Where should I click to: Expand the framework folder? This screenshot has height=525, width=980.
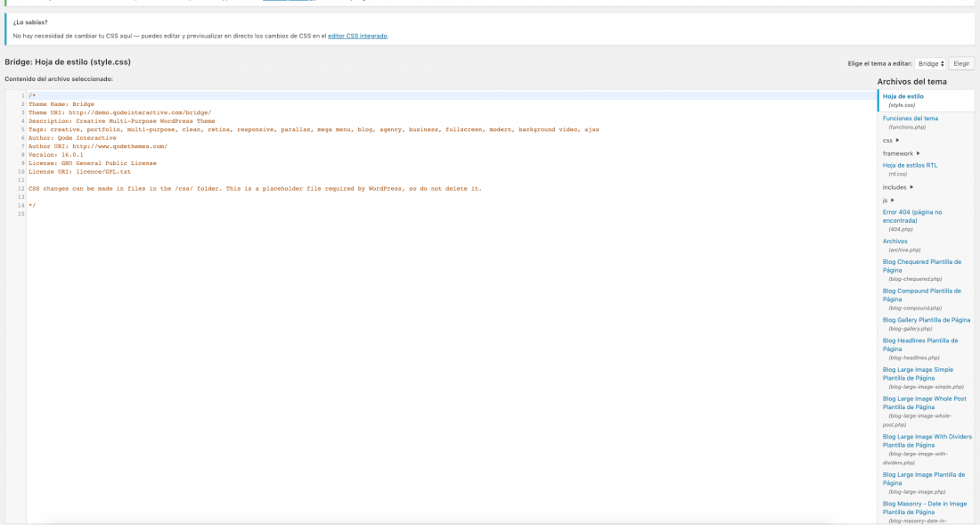tap(902, 153)
